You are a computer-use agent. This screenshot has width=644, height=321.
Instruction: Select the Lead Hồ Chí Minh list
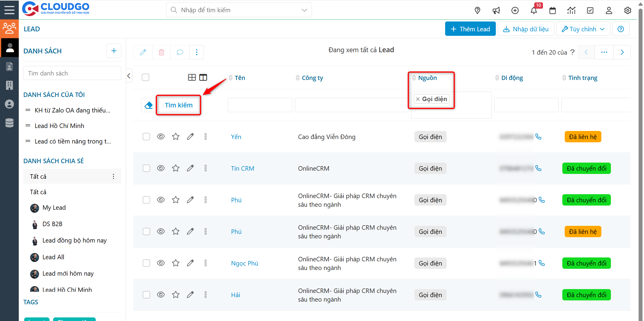pyautogui.click(x=59, y=126)
